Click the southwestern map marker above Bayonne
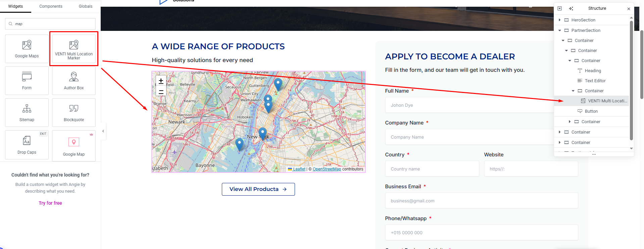This screenshot has height=249, width=644. (x=239, y=145)
